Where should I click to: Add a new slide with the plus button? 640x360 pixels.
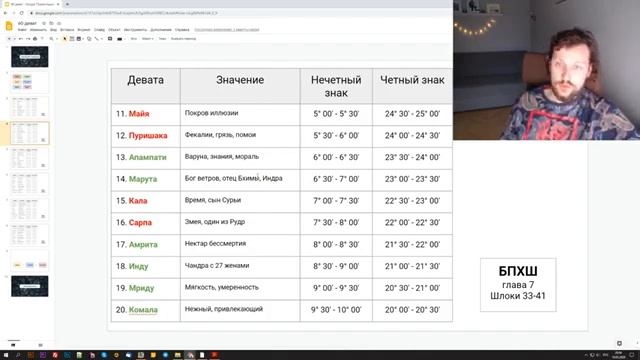9,39
